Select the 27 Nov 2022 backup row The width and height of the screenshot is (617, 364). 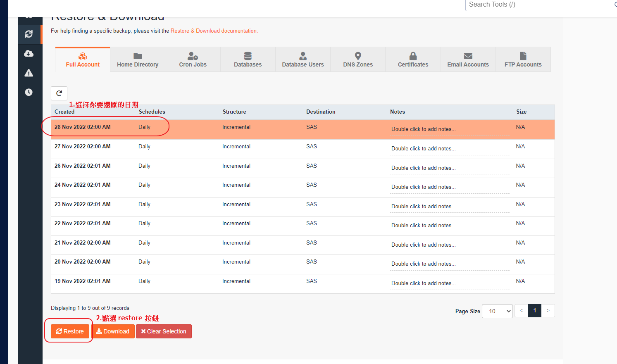coord(83,147)
